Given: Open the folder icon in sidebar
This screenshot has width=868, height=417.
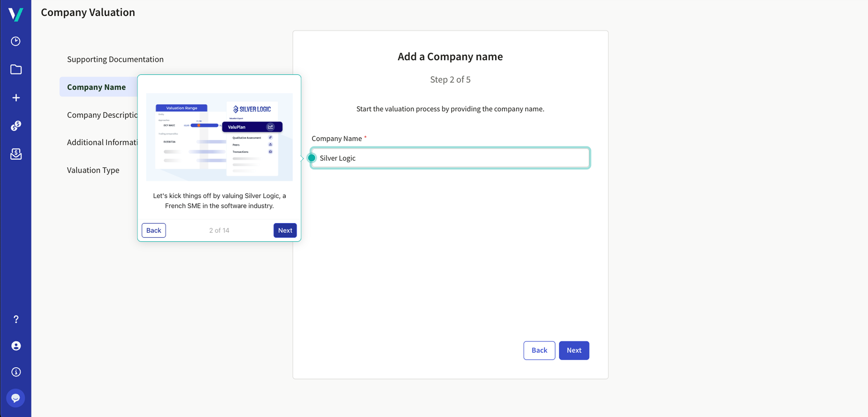Looking at the screenshot, I should click(16, 69).
